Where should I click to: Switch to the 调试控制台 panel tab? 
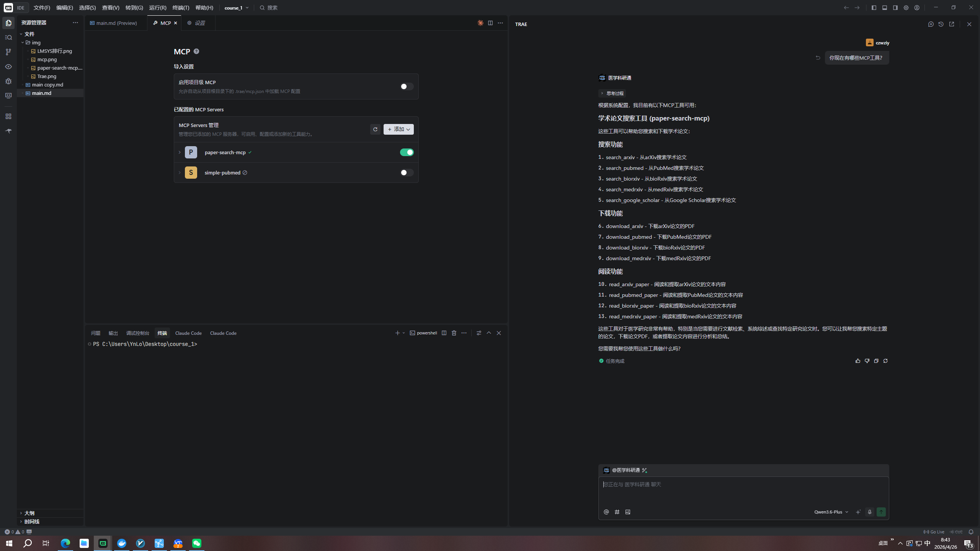(138, 333)
